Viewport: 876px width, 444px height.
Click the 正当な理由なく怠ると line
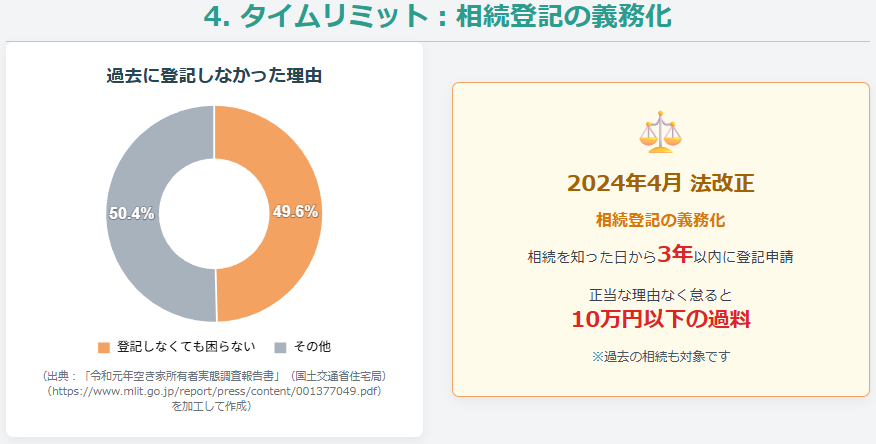pyautogui.click(x=660, y=295)
